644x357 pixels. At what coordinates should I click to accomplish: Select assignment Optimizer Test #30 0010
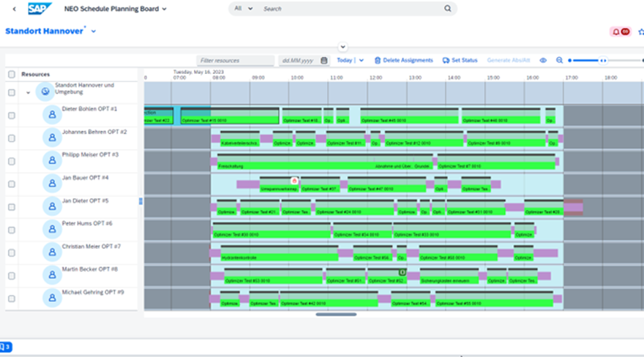[272, 230]
